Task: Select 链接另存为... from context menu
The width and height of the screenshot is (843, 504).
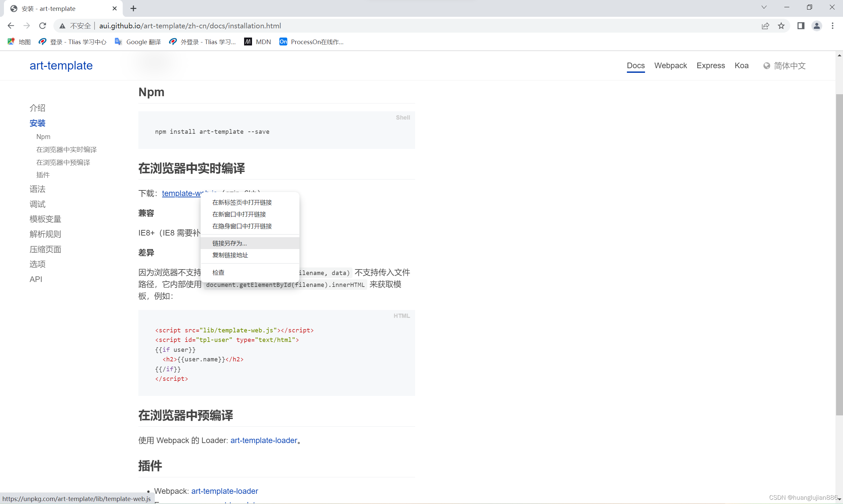Action: tap(229, 243)
